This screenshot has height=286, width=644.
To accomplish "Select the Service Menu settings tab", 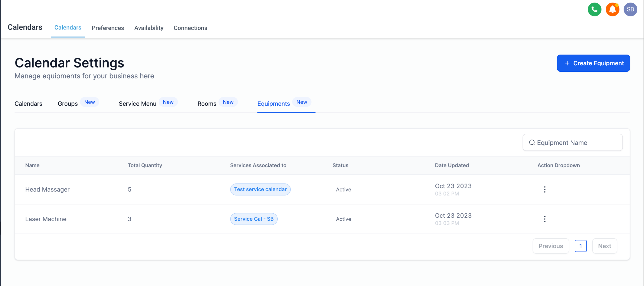I will [x=137, y=104].
